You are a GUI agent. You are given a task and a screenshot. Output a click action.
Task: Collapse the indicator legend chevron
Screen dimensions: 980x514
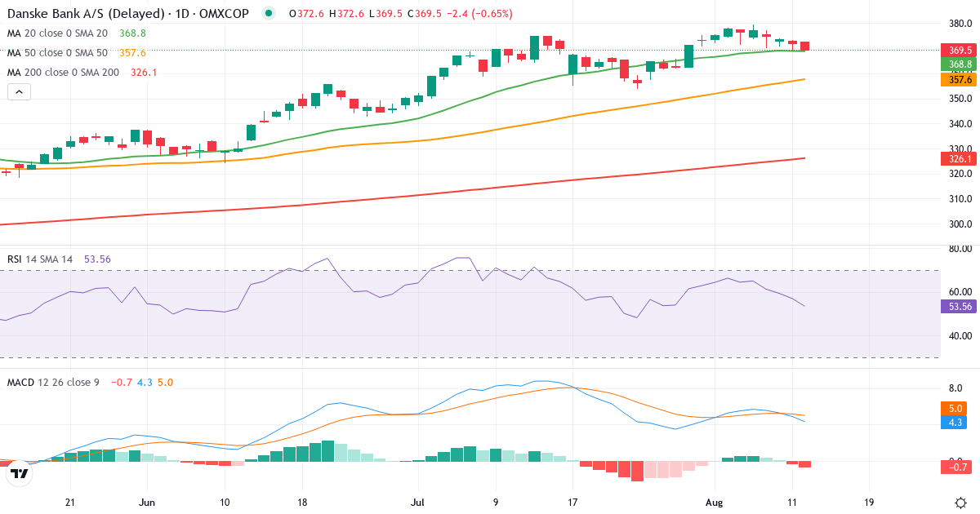(19, 92)
